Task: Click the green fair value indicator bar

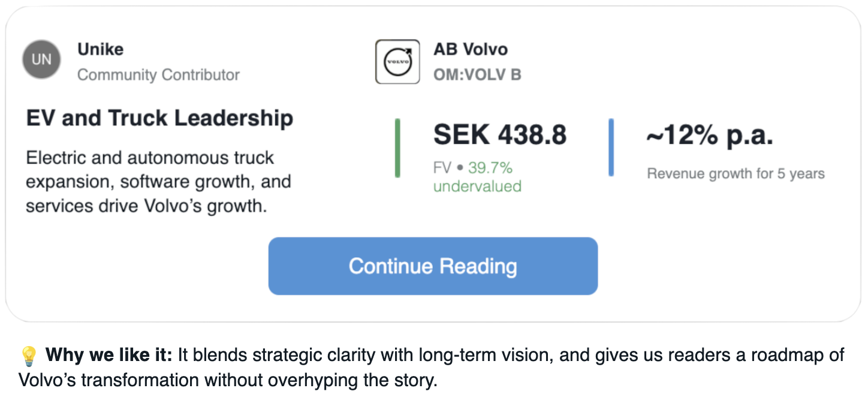Action: point(397,148)
